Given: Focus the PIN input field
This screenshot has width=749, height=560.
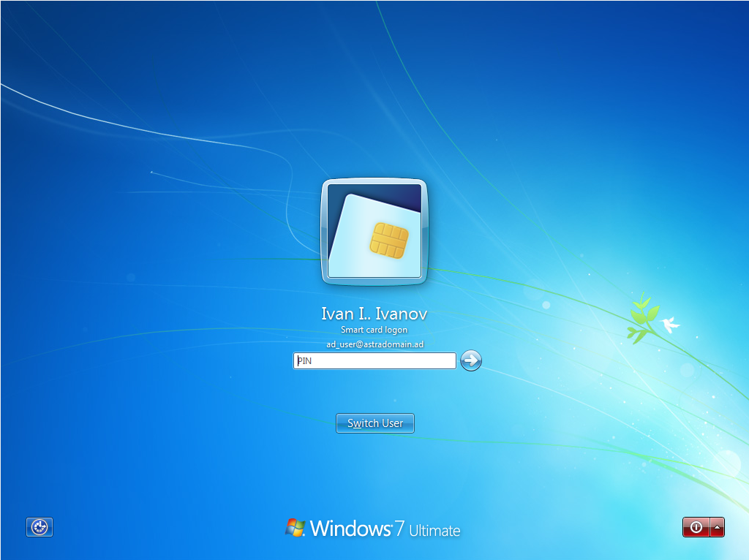Looking at the screenshot, I should (374, 361).
